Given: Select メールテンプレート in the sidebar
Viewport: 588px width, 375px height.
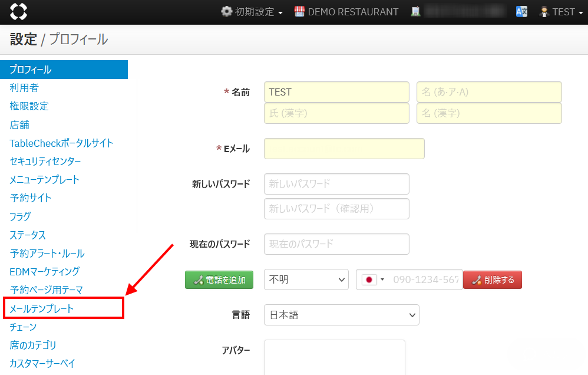Looking at the screenshot, I should pyautogui.click(x=42, y=308).
